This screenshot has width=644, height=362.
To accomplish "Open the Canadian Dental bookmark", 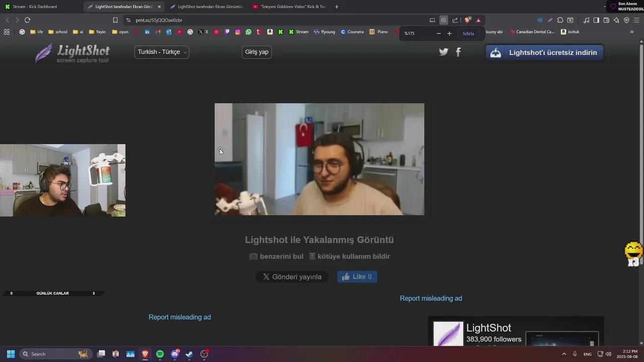I will [x=532, y=32].
